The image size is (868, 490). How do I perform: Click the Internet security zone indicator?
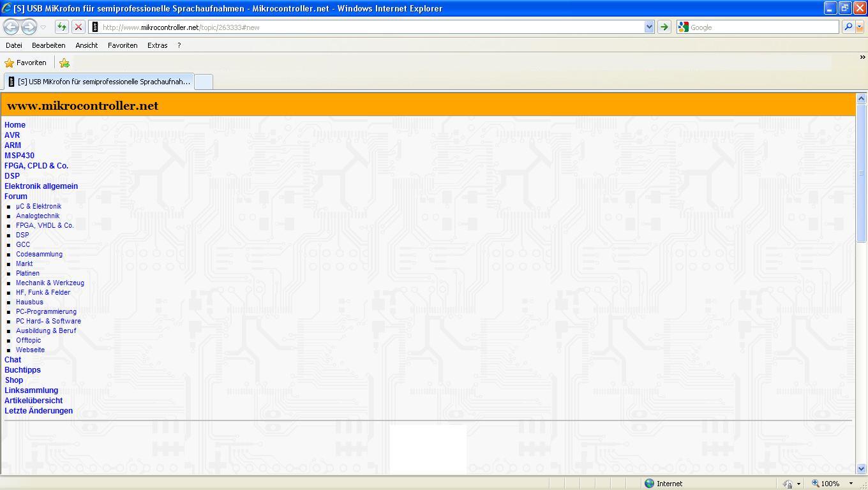click(664, 484)
